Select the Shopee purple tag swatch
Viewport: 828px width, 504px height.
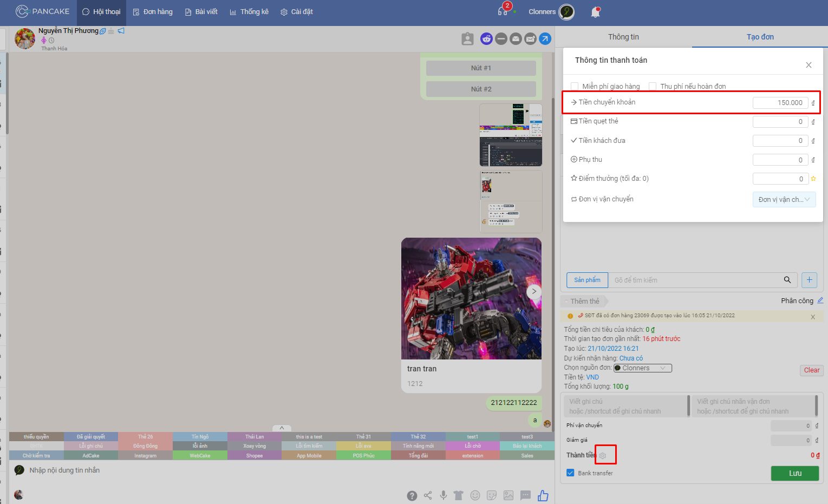click(x=255, y=456)
